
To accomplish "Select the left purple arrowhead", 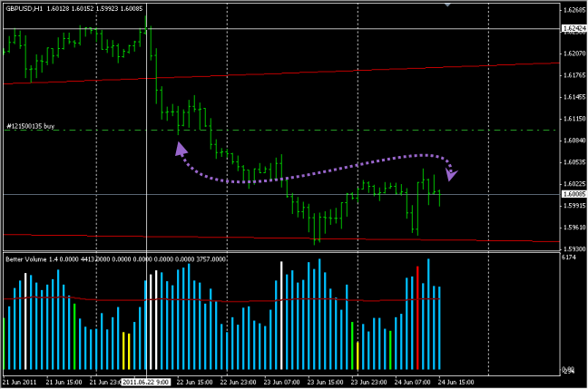I will pyautogui.click(x=181, y=150).
